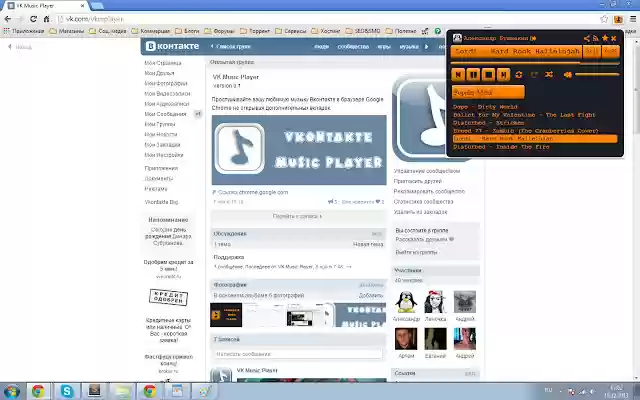Toggle shuffle mode in the music player
640x400 pixels.
click(x=549, y=75)
